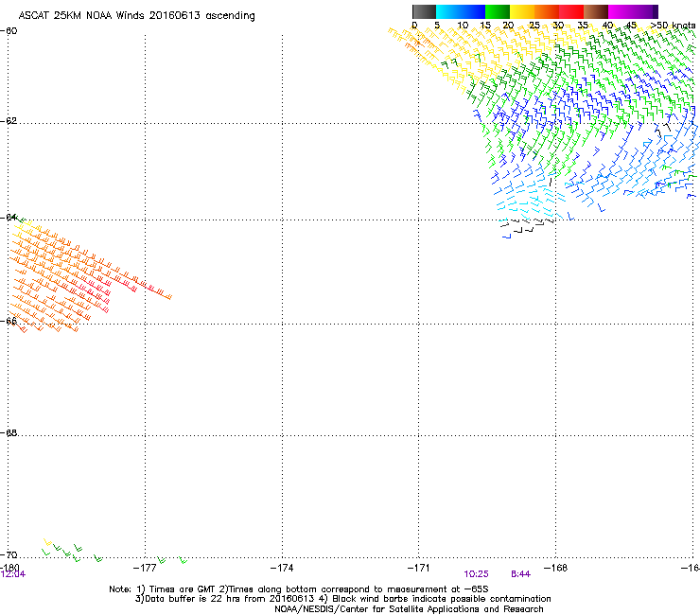Click the magenta 40-45 knots color bar segment
700x615 pixels.
[x=621, y=11]
